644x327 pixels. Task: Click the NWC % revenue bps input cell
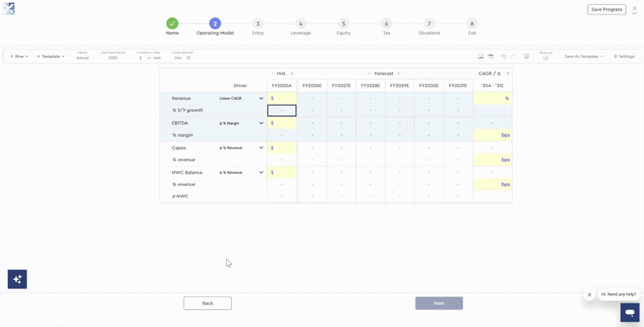tap(493, 184)
